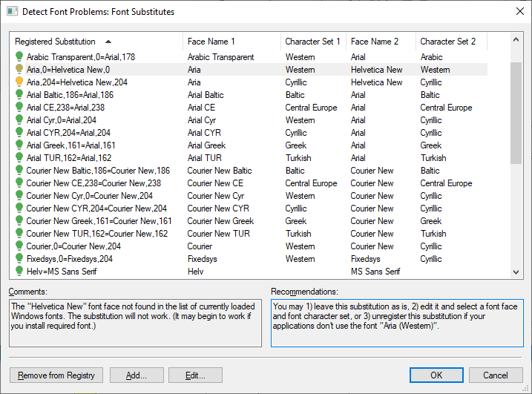Screen dimensions: 532x394
Task: Click green bulb icon for Courier New CYR,204 row
Action: (19, 207)
